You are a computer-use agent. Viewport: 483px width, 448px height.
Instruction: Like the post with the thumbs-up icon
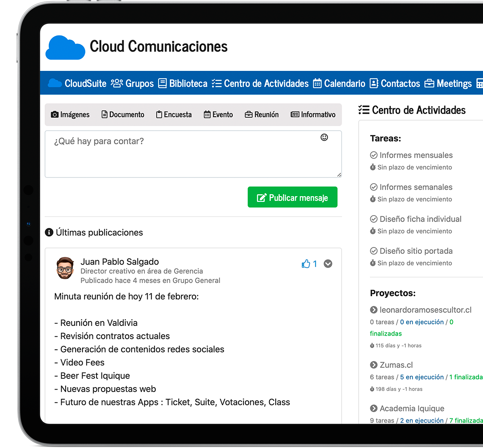pyautogui.click(x=306, y=264)
